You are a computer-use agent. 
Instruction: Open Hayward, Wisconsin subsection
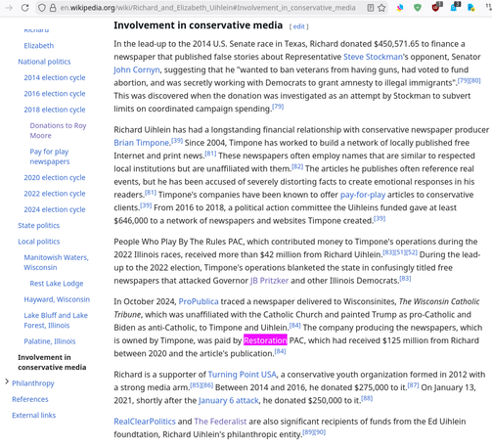(x=57, y=299)
